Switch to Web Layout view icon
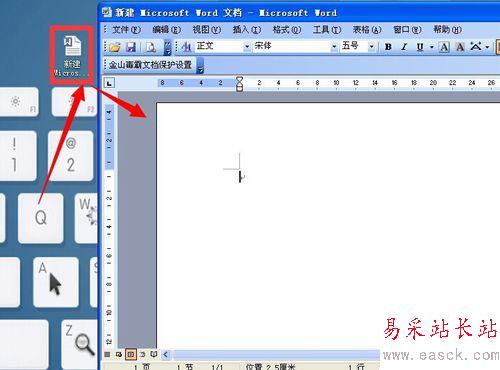This screenshot has height=370, width=500. point(119,354)
